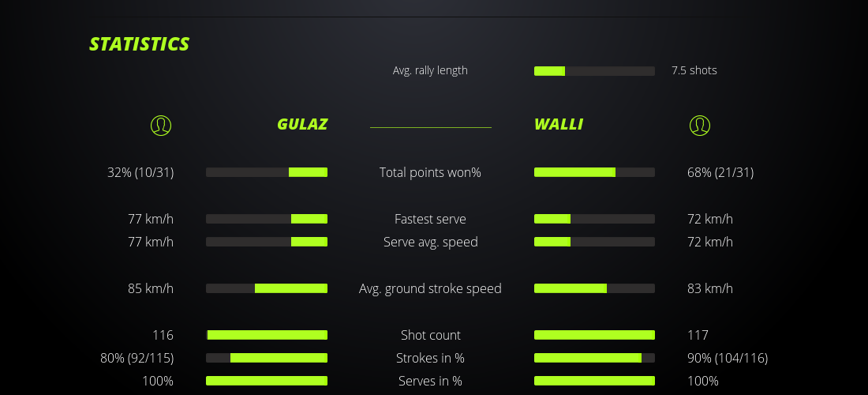Image resolution: width=868 pixels, height=395 pixels.
Task: Click Gulaz's Shot count bar
Action: 267,335
